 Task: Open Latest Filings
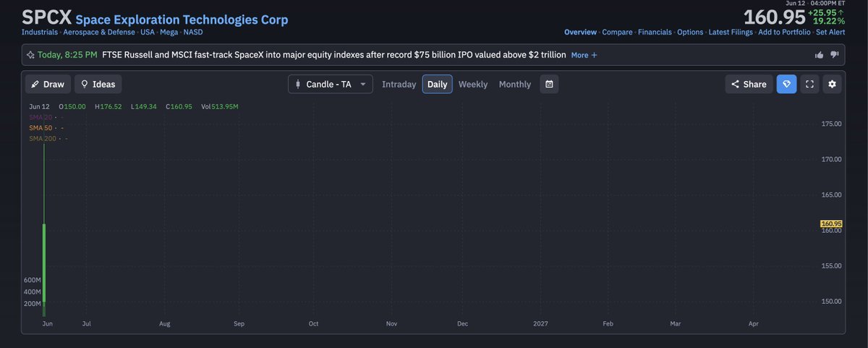pyautogui.click(x=731, y=33)
